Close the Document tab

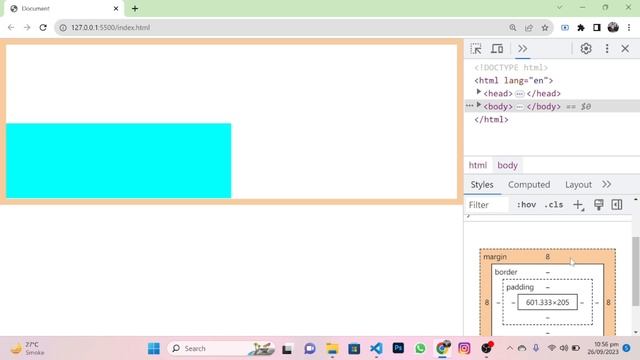coord(116,8)
